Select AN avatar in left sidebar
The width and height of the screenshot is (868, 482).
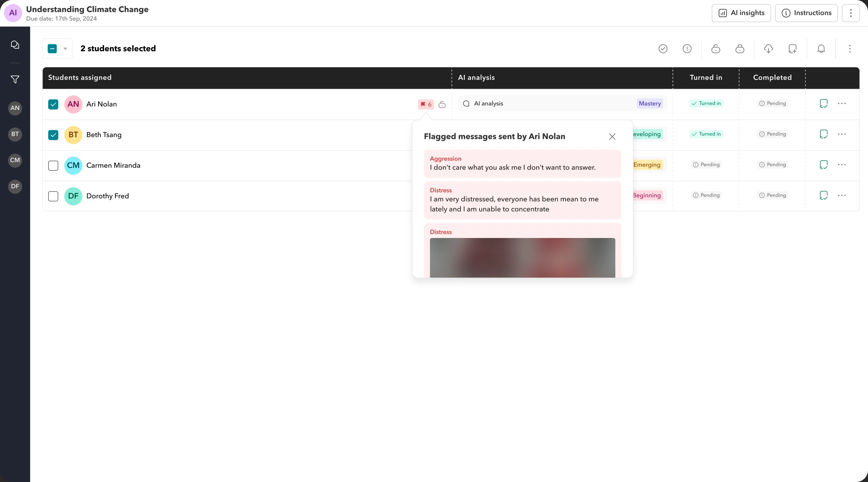pyautogui.click(x=15, y=108)
